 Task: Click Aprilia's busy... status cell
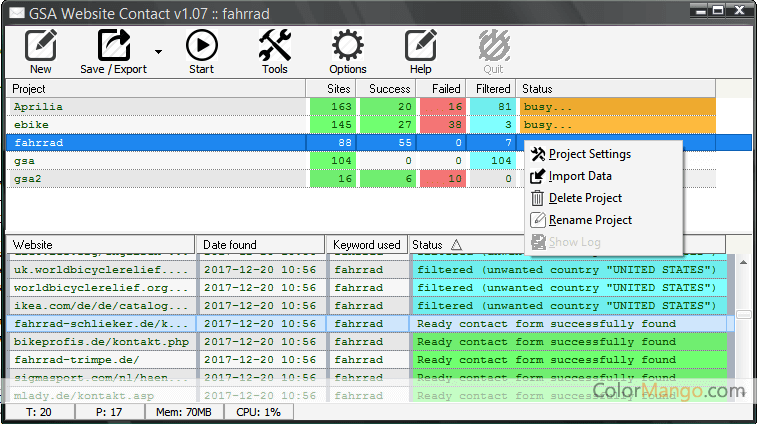[617, 107]
